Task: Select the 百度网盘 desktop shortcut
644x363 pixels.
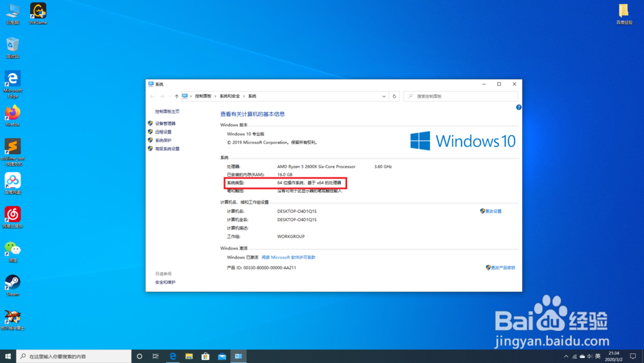Action: (x=13, y=183)
